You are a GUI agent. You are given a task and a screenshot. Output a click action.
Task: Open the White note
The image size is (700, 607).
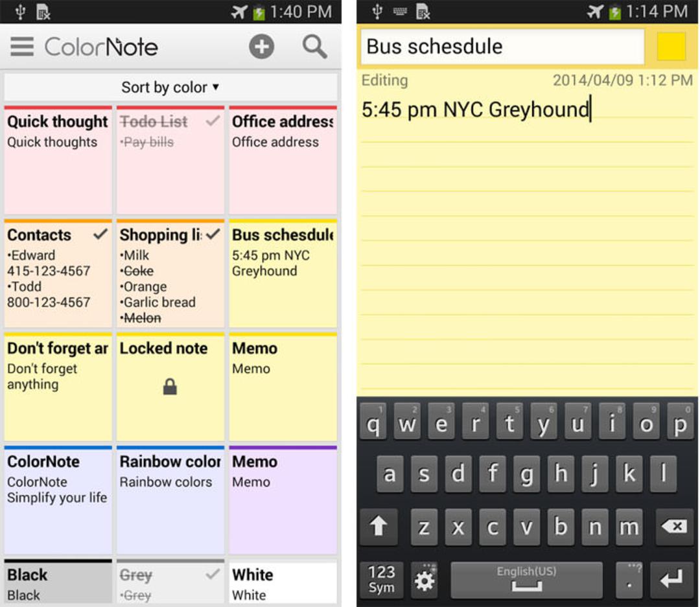click(x=283, y=582)
